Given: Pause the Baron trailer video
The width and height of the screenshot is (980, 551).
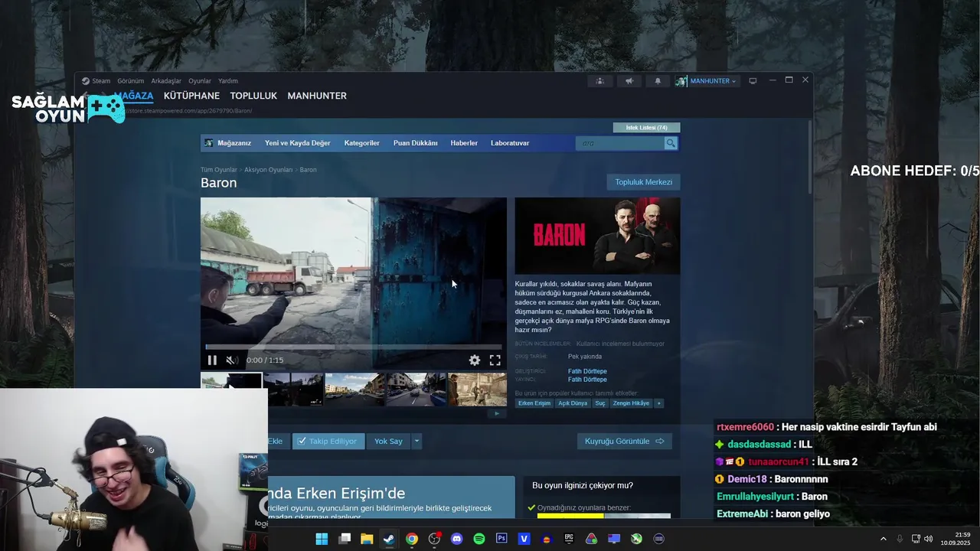Looking at the screenshot, I should point(212,360).
